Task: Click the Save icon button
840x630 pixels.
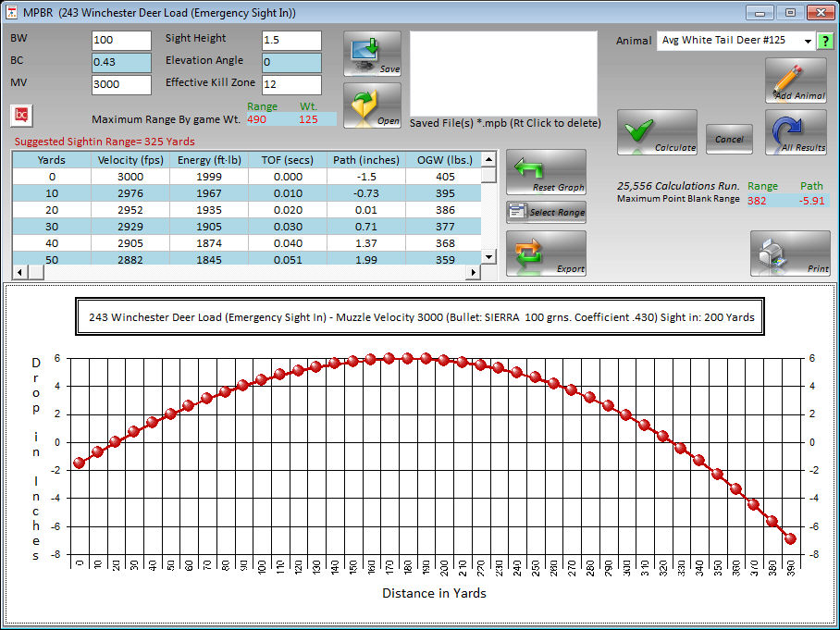Action: [372, 55]
